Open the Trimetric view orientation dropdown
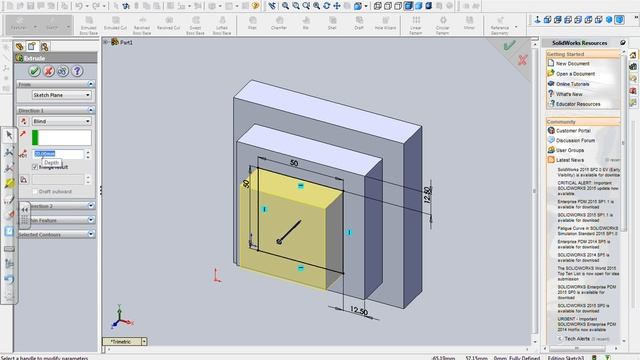The image size is (640, 360). 144,341
